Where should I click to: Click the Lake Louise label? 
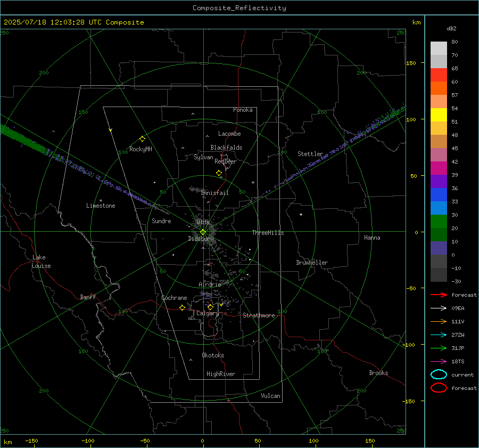[41, 262]
